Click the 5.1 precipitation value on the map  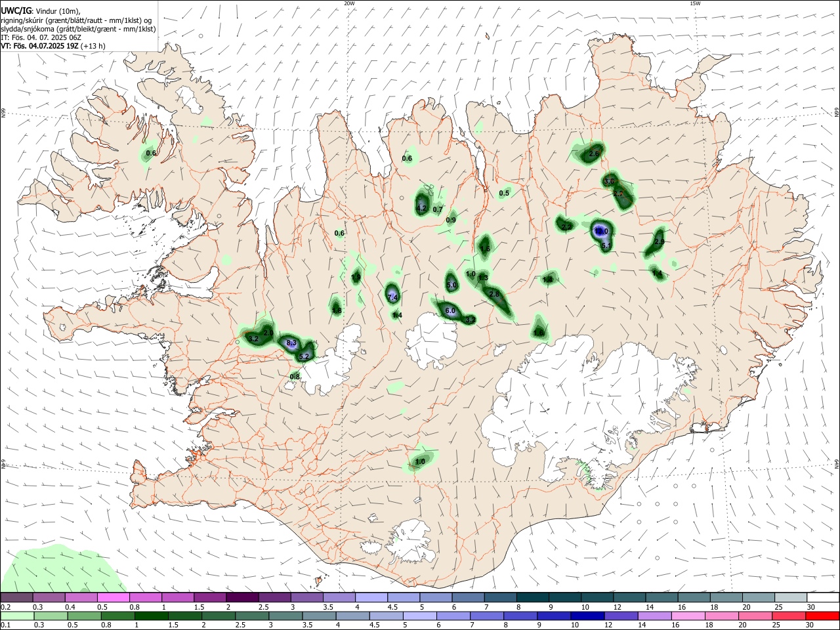(x=607, y=246)
